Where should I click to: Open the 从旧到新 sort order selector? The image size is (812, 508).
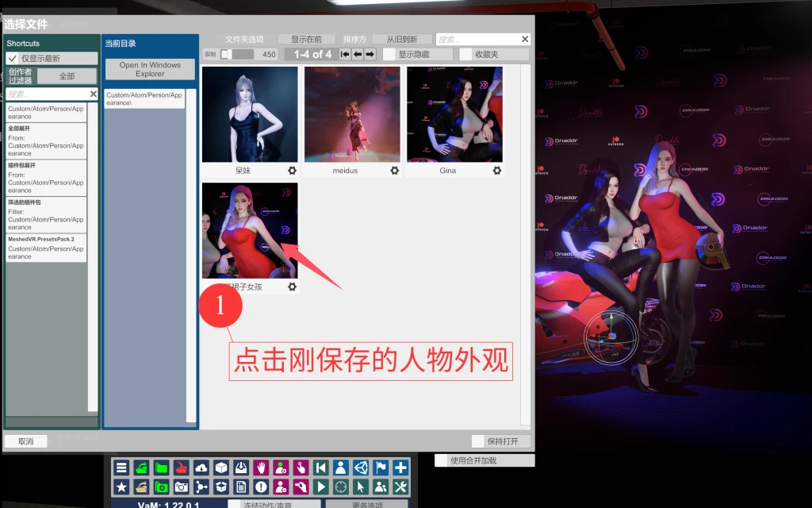tap(400, 38)
